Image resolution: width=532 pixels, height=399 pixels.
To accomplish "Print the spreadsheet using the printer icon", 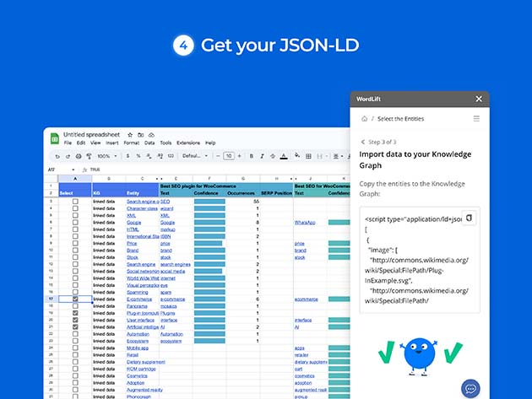I will coord(79,156).
